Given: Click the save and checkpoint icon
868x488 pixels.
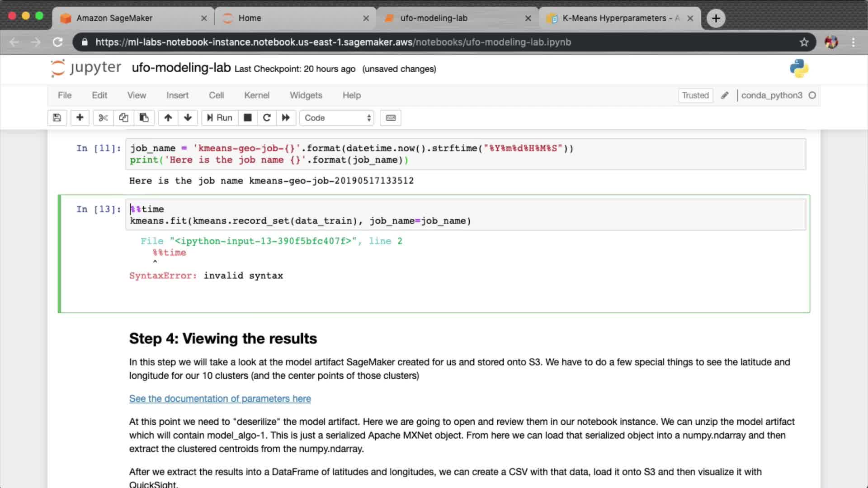Looking at the screenshot, I should [x=57, y=118].
